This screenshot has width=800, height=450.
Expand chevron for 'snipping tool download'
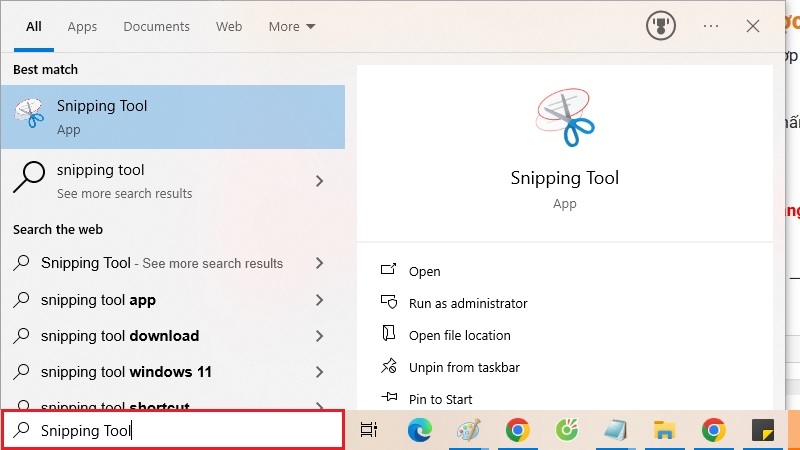(319, 336)
